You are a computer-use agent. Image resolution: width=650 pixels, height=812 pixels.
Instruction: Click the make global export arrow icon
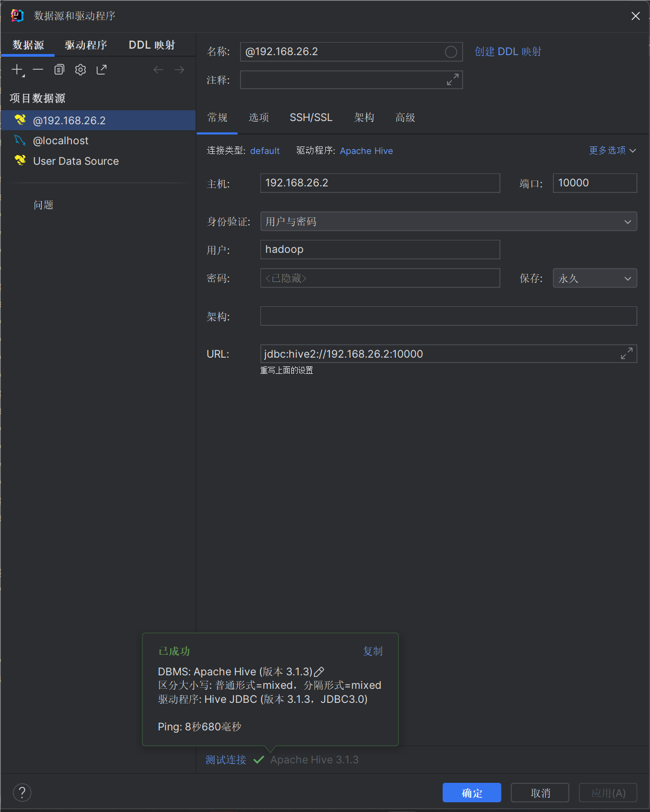(102, 70)
